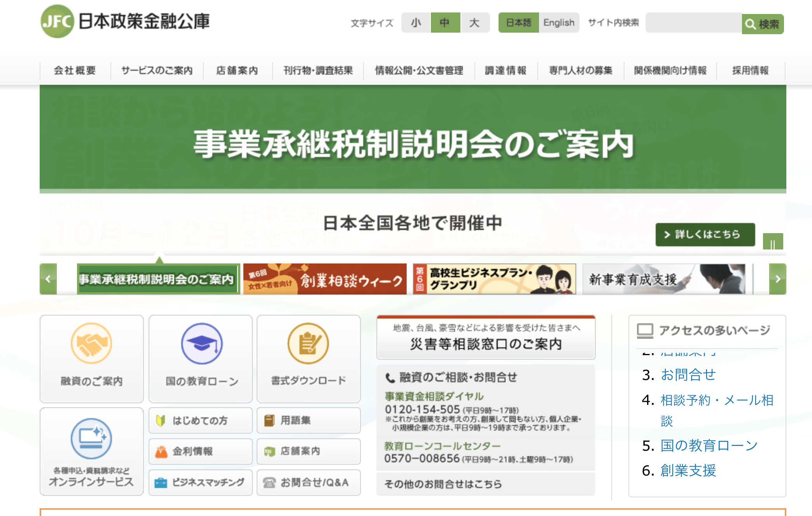Open 国の教育ローン graduation cap icon
Viewport: 812px width, 516px height.
[201, 343]
